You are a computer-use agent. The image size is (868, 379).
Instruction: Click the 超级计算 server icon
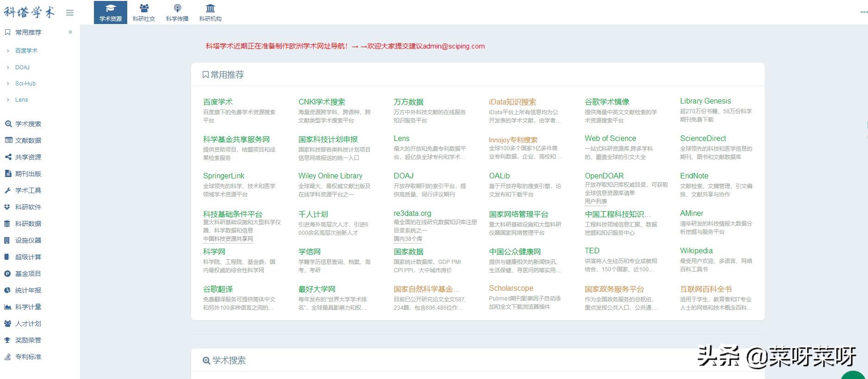click(7, 257)
